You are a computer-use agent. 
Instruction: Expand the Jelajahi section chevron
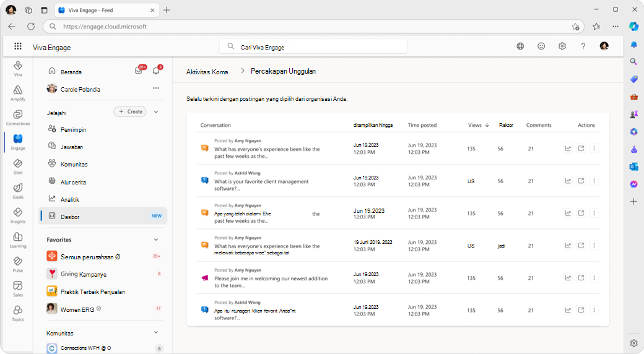coord(156,111)
